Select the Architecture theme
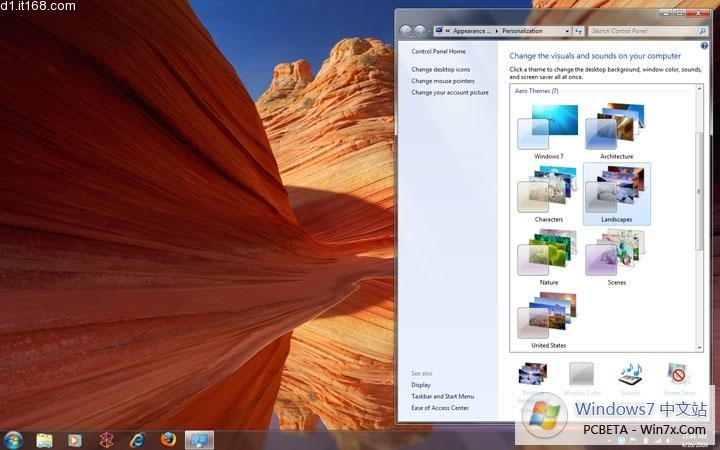This screenshot has height=450, width=720. coord(616,131)
